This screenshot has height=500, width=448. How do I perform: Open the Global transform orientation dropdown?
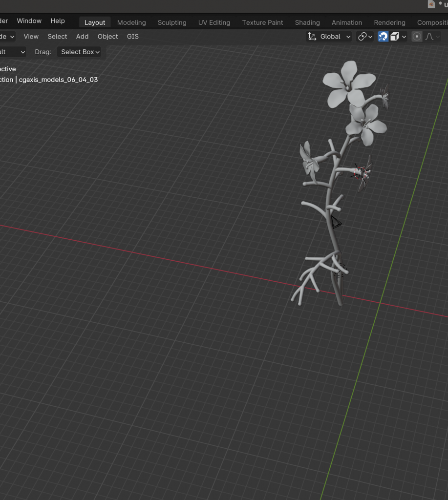[329, 36]
